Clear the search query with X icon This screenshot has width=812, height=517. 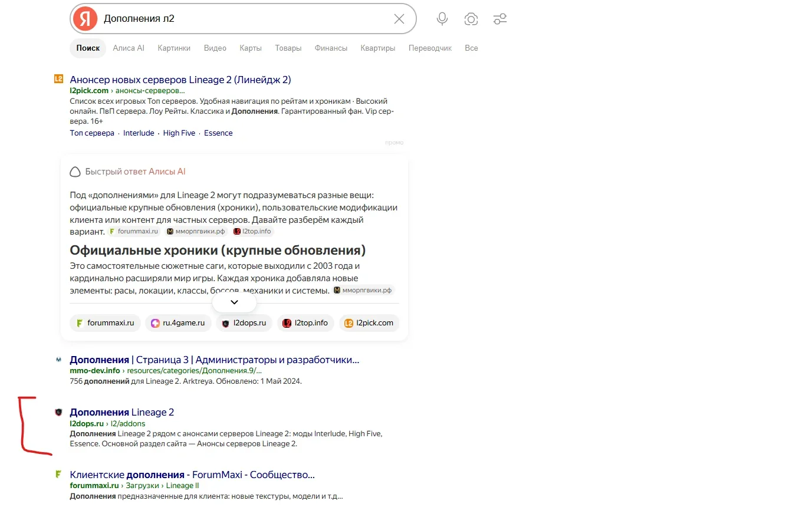399,19
